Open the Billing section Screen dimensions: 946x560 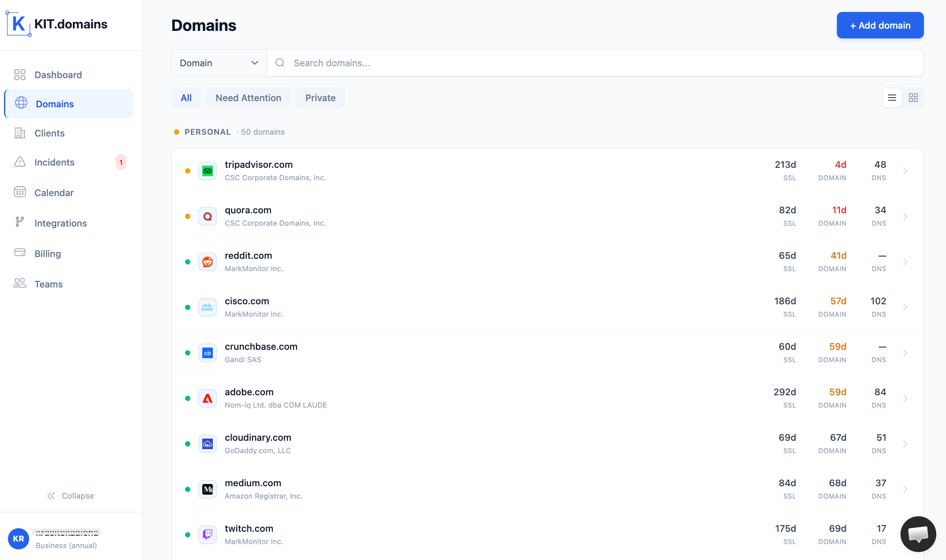tap(47, 254)
